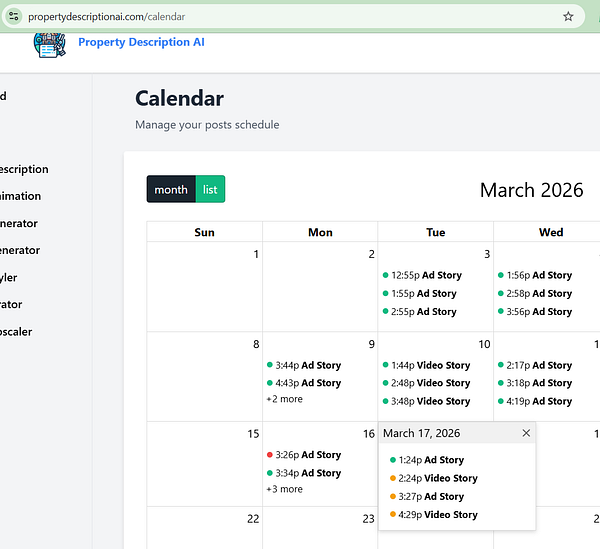
Task: Bookmark this page with the star icon
Action: (x=568, y=16)
